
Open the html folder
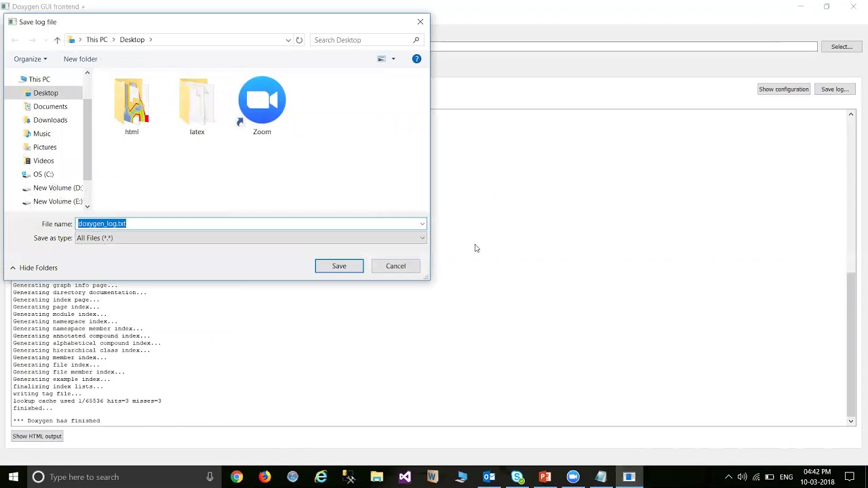(x=132, y=106)
